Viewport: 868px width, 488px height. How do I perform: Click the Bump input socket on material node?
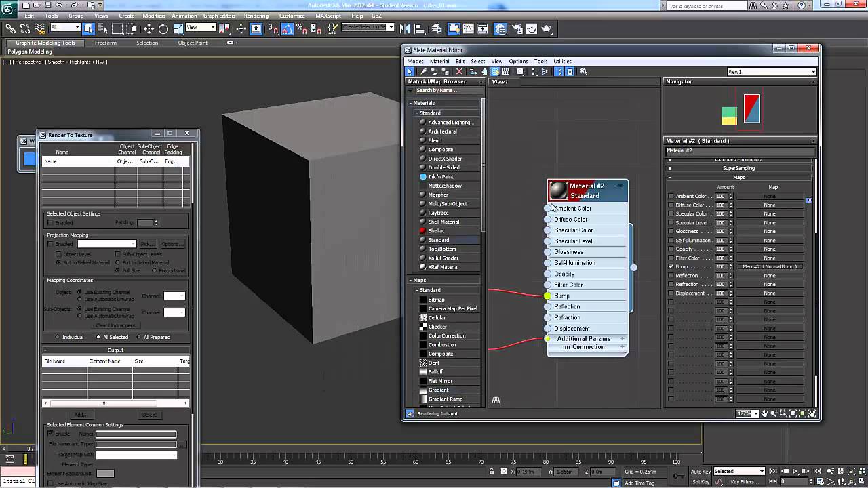point(547,296)
